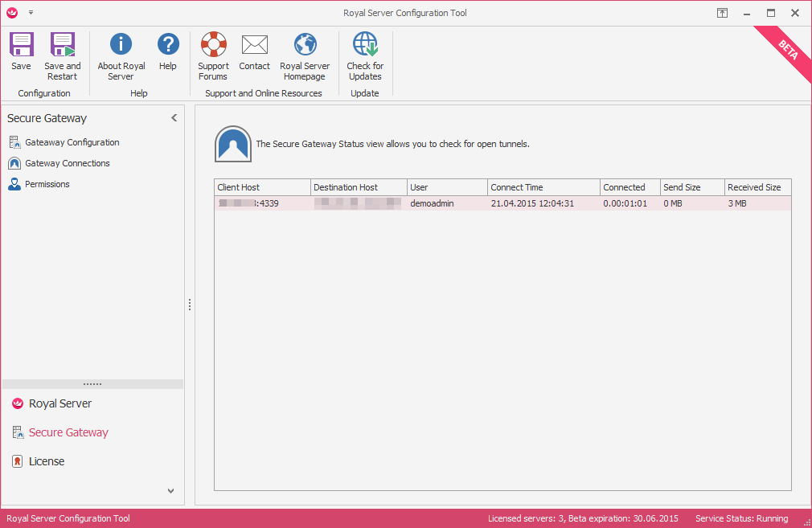This screenshot has height=528, width=812.
Task: Minimize the Royal Server Configuration Tool window
Action: pyautogui.click(x=747, y=14)
